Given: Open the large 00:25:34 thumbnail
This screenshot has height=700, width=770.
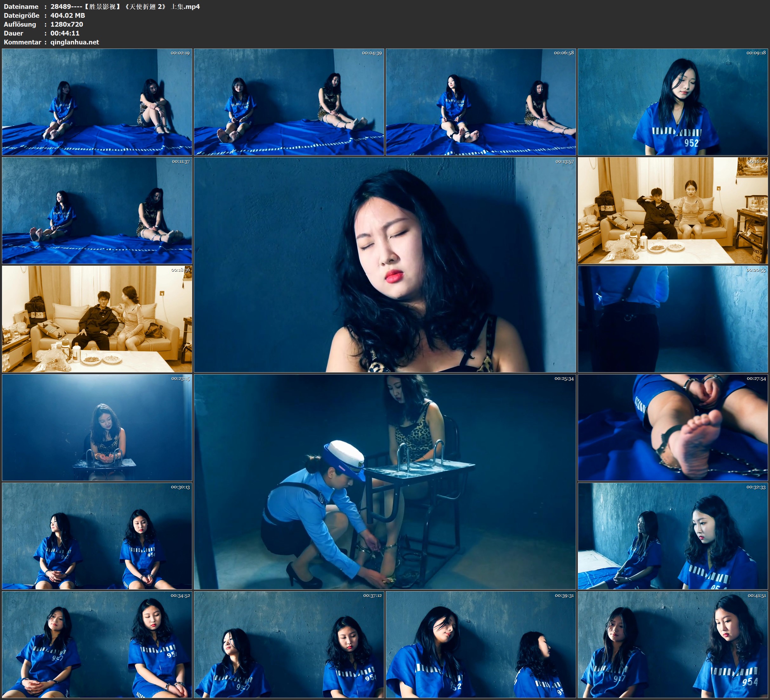Looking at the screenshot, I should click(x=385, y=481).
